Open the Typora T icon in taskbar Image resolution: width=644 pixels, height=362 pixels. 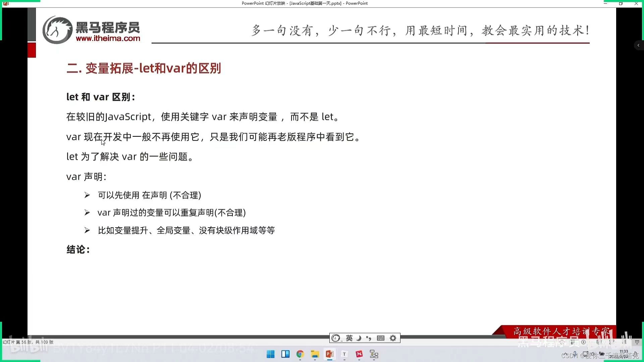pos(344,354)
